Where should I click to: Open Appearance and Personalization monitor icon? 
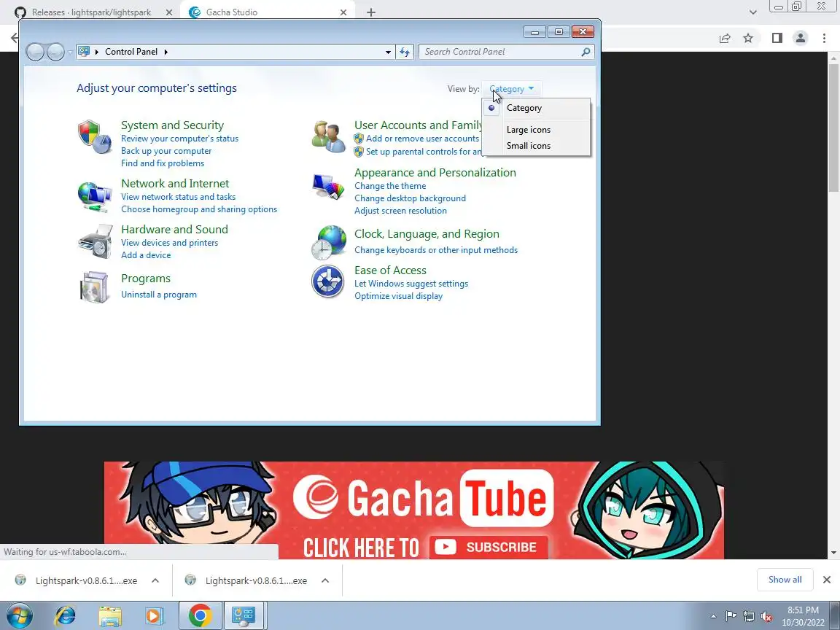328,187
